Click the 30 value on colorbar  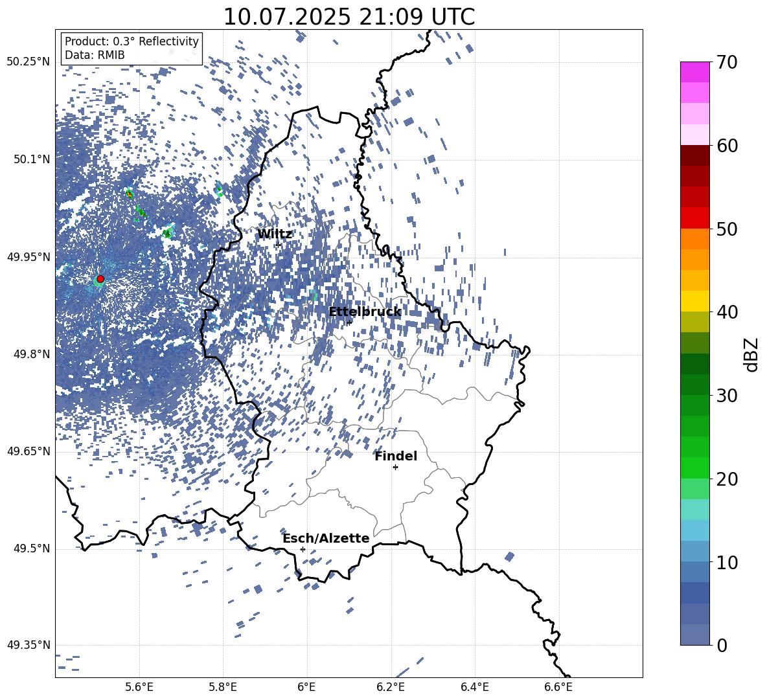[727, 396]
